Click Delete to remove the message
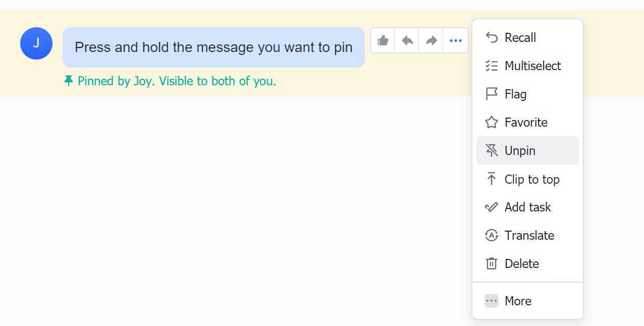Viewport: 644px width, 326px height. pyautogui.click(x=521, y=263)
